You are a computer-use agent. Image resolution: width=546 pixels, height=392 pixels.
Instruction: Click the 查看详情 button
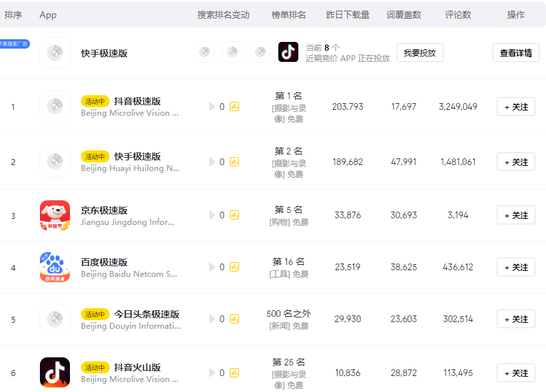[x=515, y=53]
